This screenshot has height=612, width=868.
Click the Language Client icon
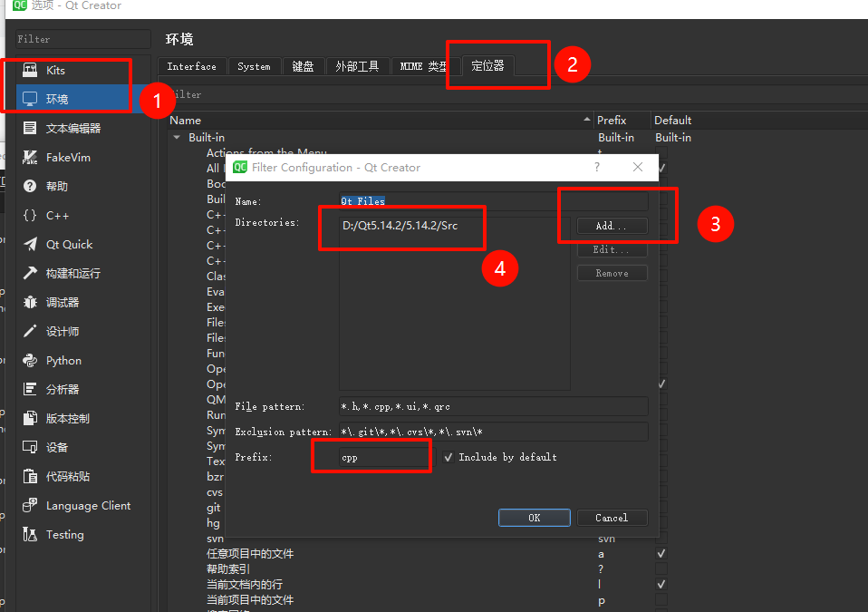(30, 505)
